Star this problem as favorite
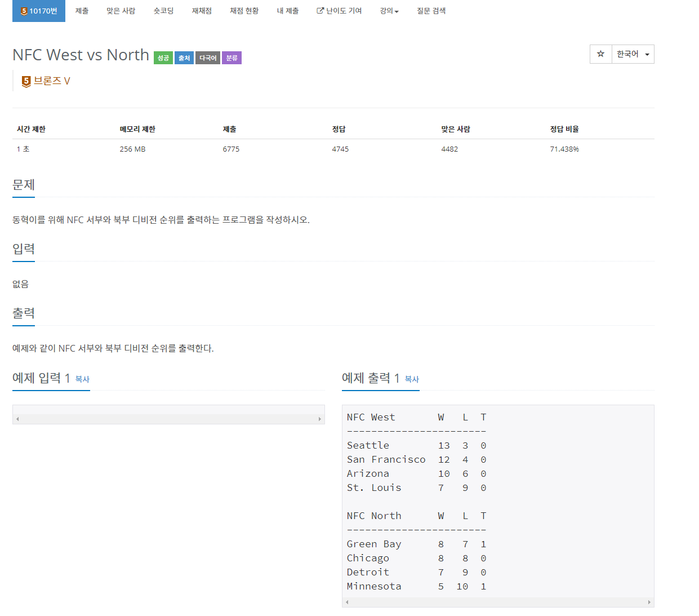Image resolution: width=699 pixels, height=616 pixels. (601, 54)
